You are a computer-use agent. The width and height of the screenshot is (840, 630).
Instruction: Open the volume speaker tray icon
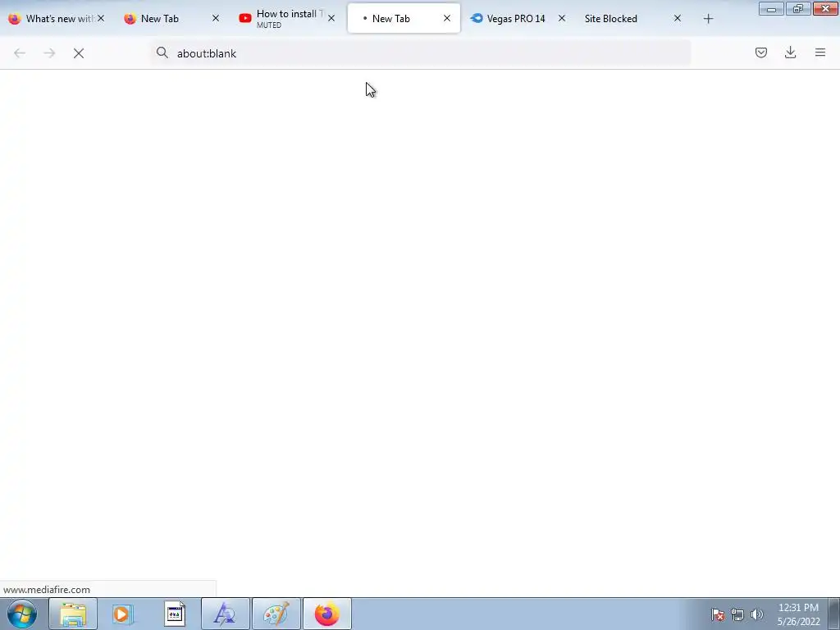tap(756, 614)
